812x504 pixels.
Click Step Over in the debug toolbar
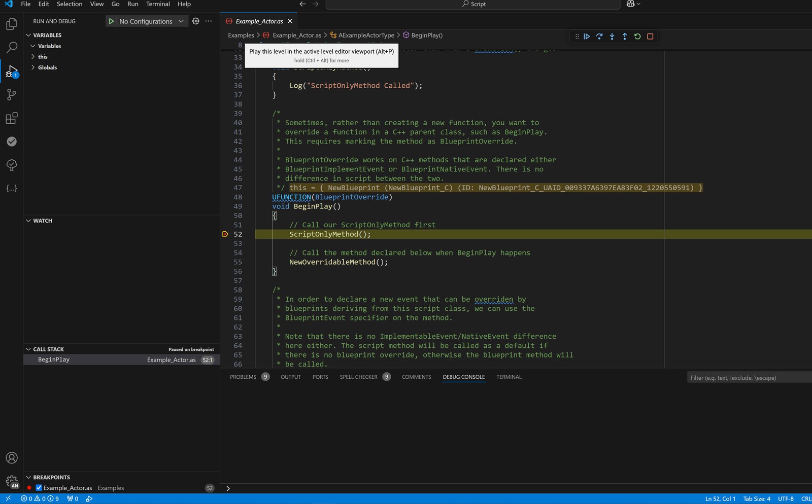(599, 37)
